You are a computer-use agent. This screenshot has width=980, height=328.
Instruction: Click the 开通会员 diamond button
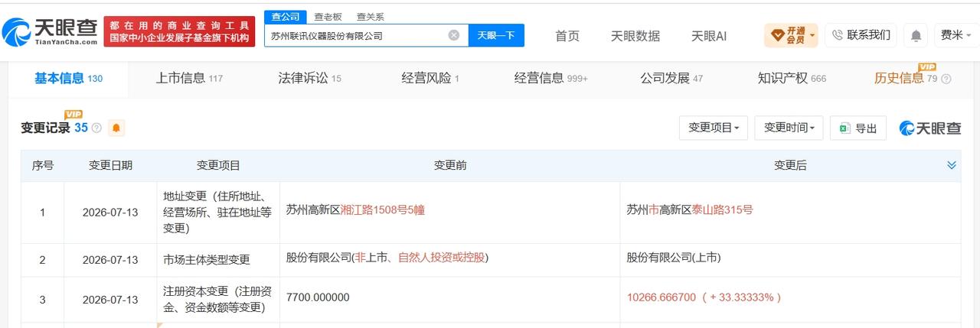(791, 35)
